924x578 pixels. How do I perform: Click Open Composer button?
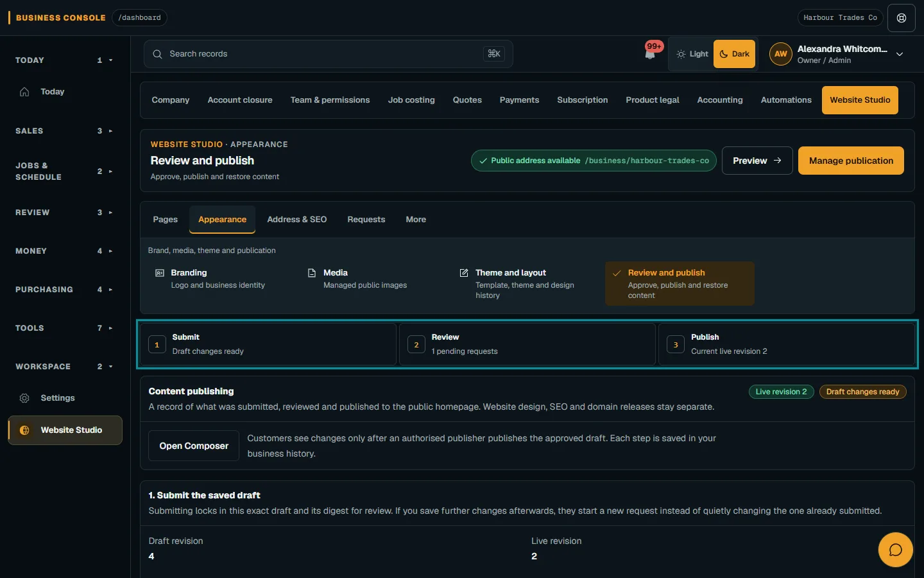pos(194,446)
